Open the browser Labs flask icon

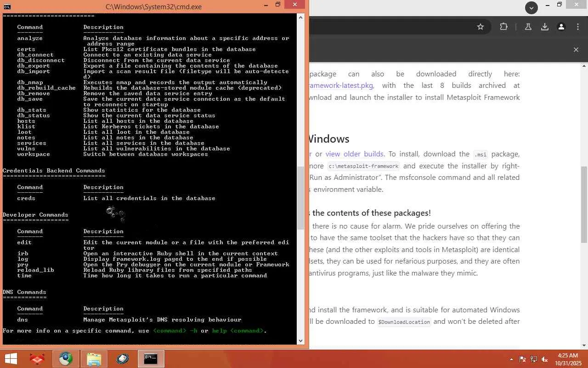(x=528, y=27)
